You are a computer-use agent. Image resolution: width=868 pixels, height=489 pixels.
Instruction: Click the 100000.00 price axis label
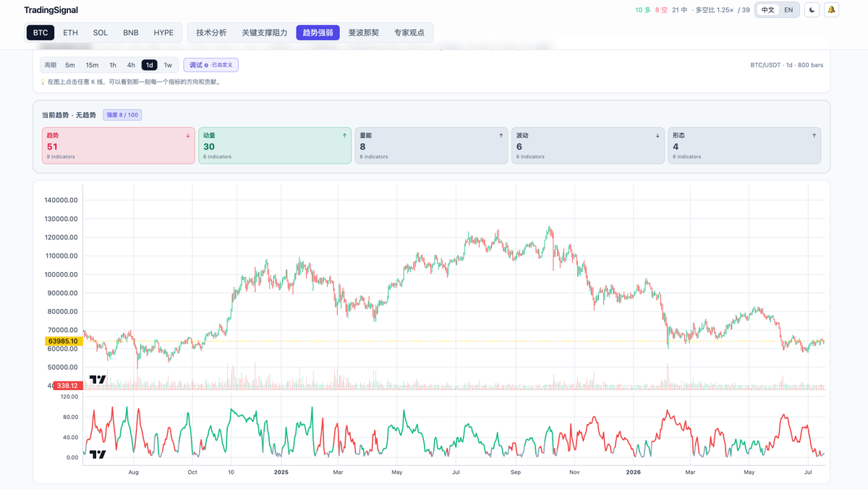coord(61,274)
